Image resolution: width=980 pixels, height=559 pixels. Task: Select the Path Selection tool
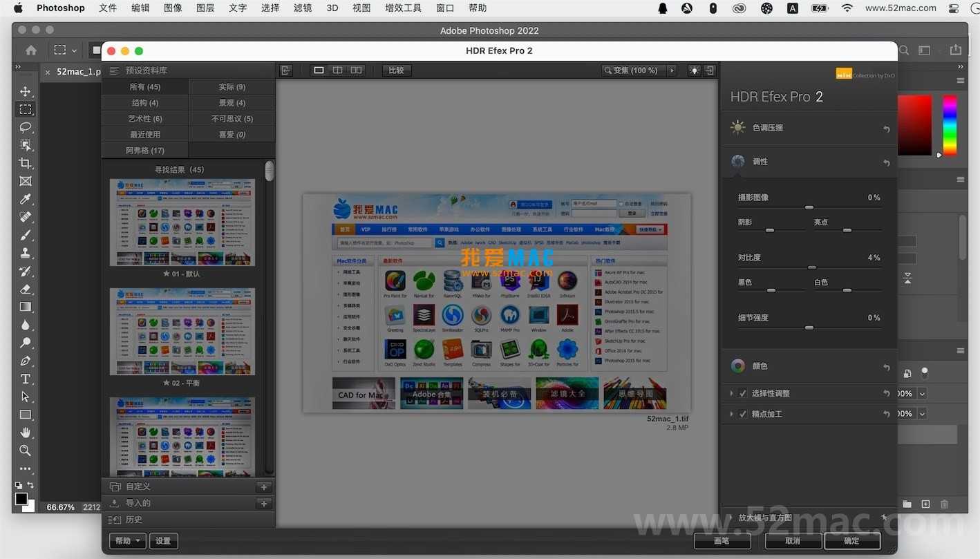click(x=26, y=397)
